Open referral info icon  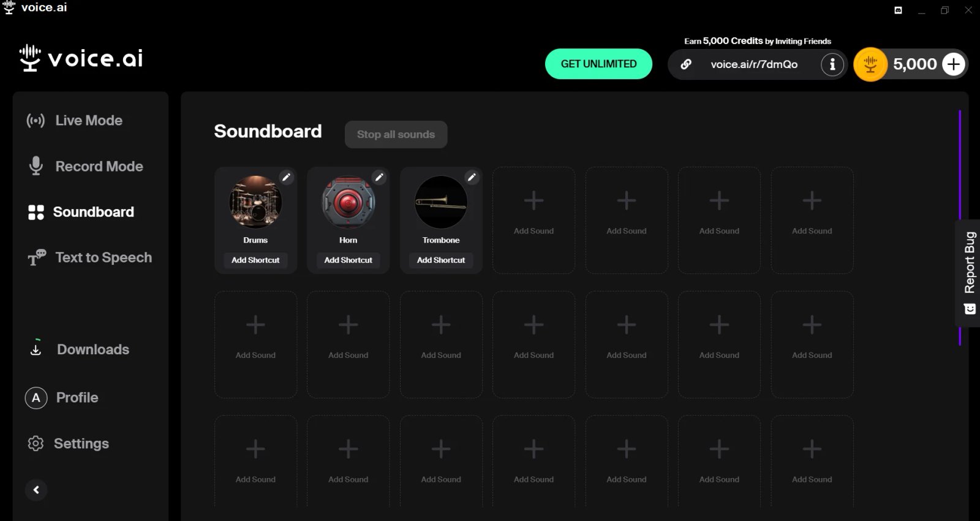832,64
